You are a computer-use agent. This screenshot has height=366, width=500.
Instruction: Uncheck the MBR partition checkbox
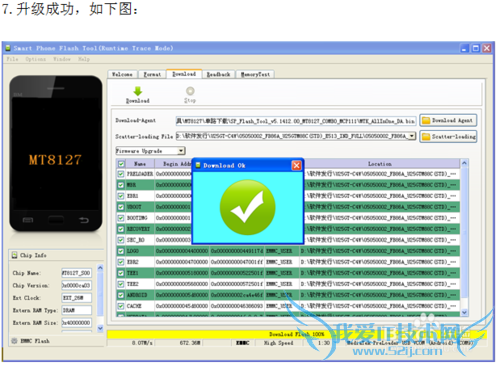click(x=121, y=185)
